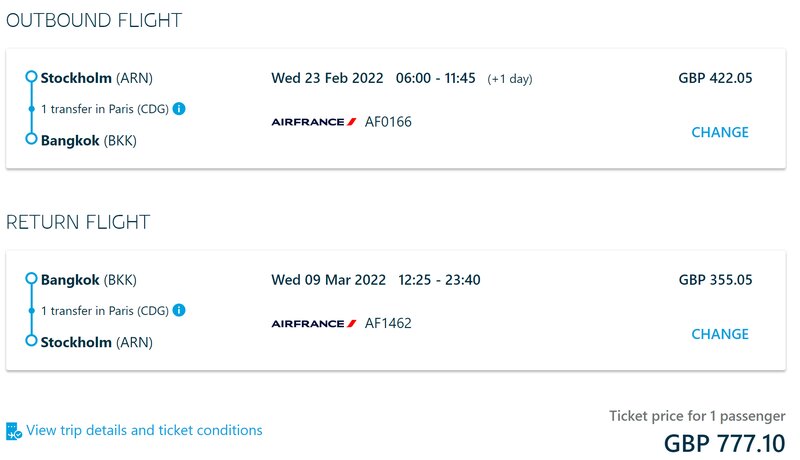Click info icon beside return Paris transfer
800x460 pixels.
pyautogui.click(x=179, y=310)
